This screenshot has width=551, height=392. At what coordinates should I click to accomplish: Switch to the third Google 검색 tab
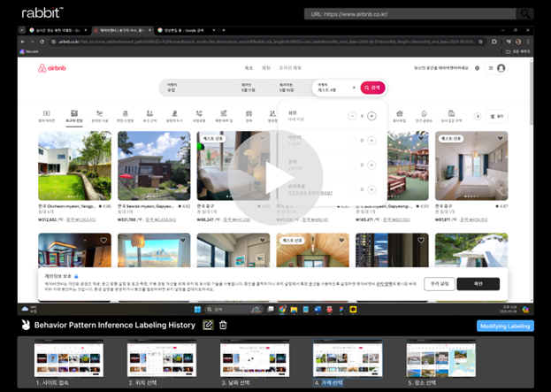(187, 30)
